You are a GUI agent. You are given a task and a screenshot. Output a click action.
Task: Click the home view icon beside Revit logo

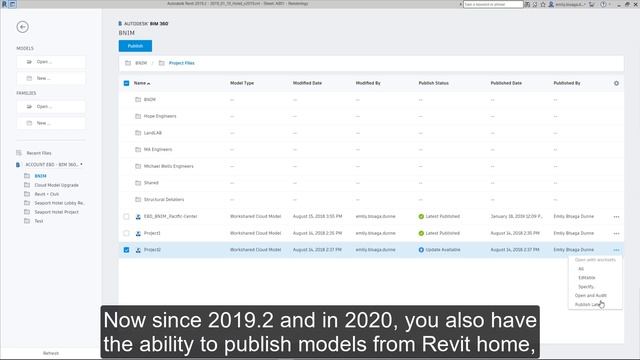click(x=13, y=4)
